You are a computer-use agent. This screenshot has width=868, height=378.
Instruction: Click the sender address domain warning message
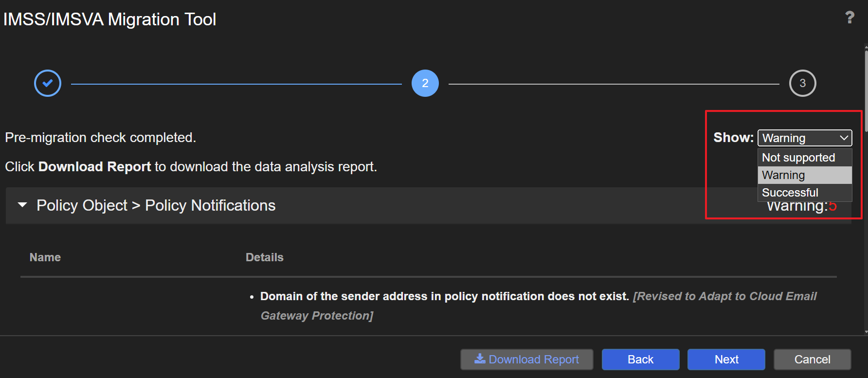coord(444,296)
